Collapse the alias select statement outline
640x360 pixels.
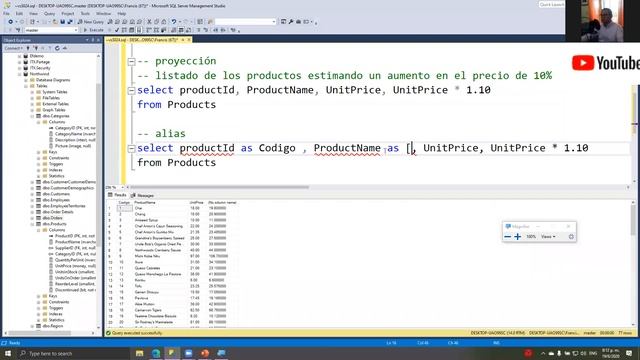[x=131, y=149]
